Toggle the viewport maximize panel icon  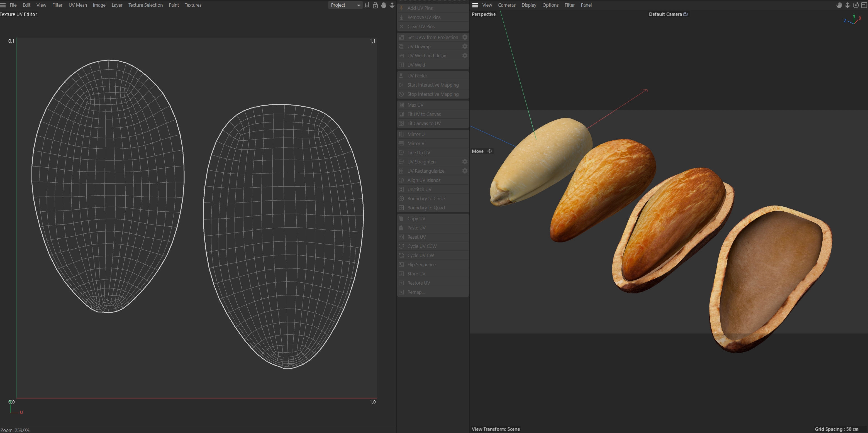864,5
